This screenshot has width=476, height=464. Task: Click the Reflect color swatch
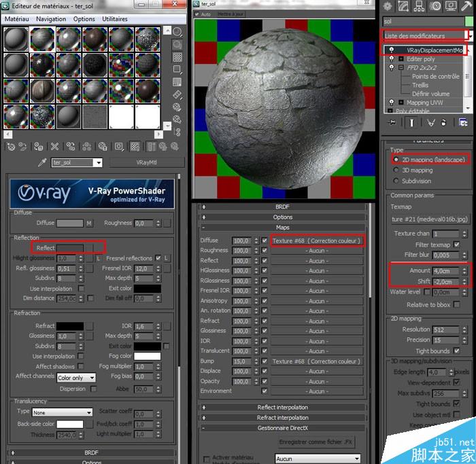click(70, 248)
